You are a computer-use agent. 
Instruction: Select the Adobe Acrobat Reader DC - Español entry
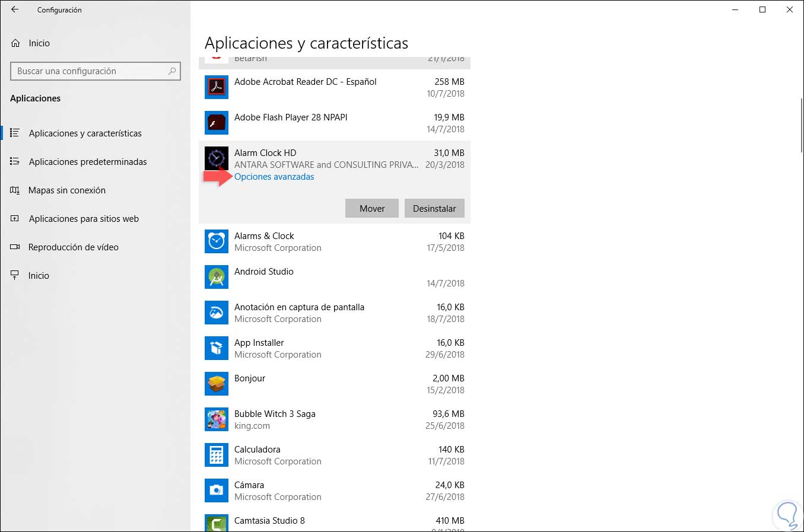tap(335, 87)
